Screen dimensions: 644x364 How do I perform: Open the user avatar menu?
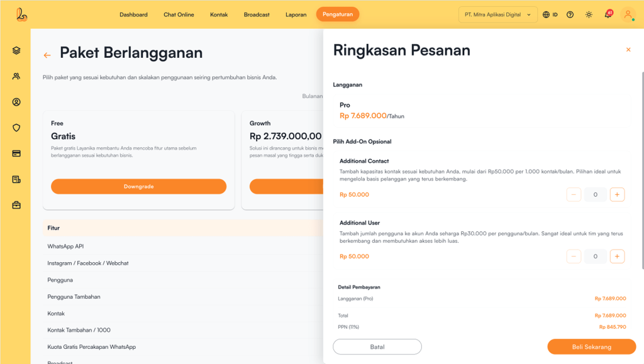(628, 14)
